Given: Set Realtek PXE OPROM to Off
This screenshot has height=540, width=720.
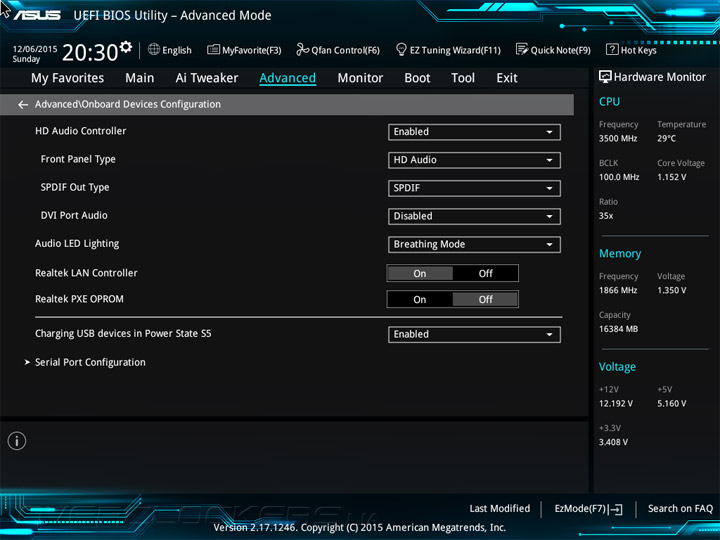Looking at the screenshot, I should click(485, 299).
